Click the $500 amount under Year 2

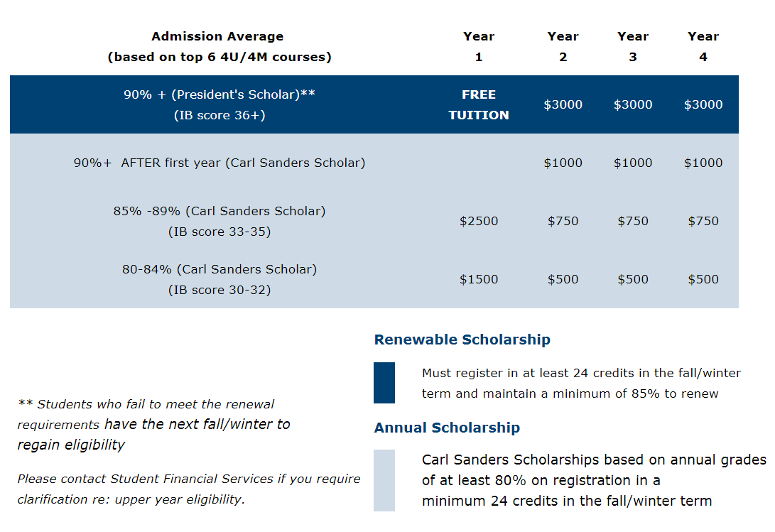[563, 279]
